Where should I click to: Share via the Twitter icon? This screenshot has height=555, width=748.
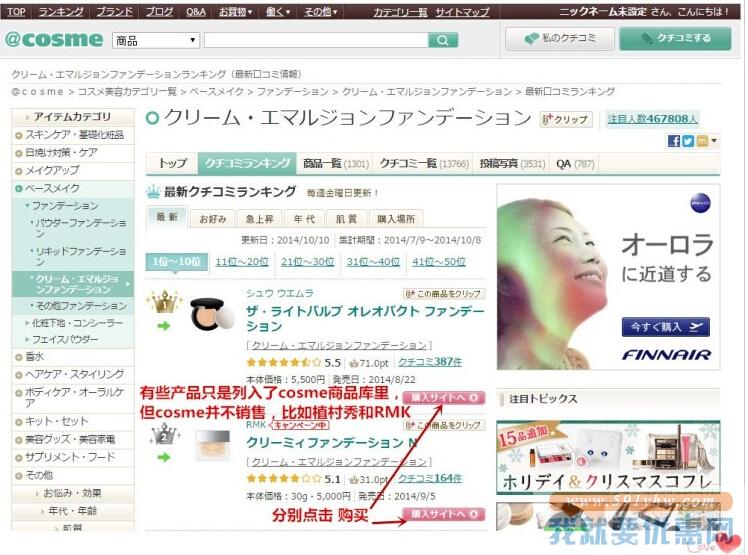click(x=687, y=141)
